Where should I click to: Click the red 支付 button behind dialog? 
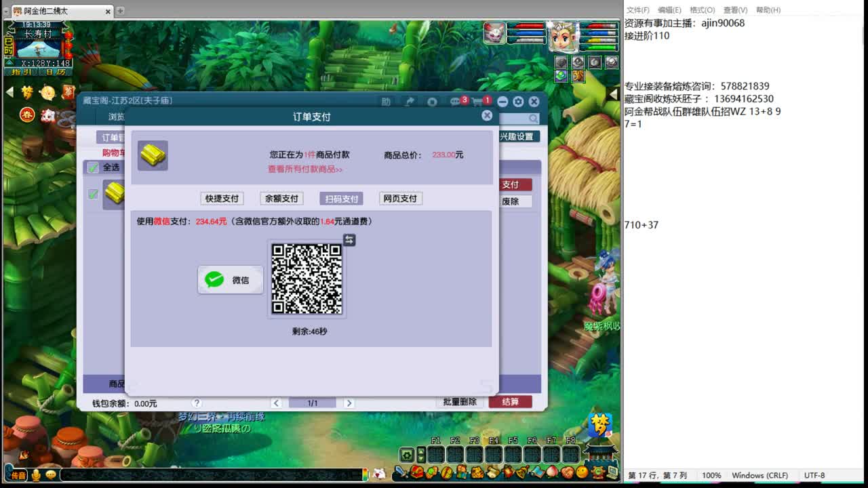pos(515,184)
